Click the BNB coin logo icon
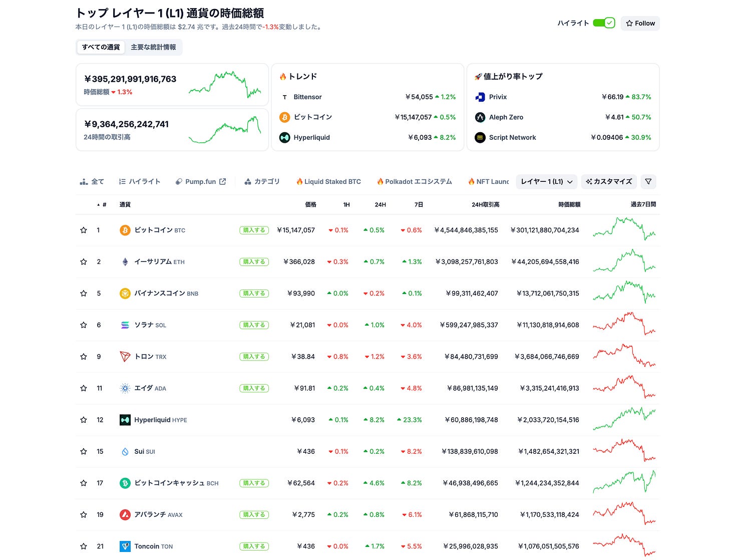Screen dimensions: 729x560 tap(125, 293)
